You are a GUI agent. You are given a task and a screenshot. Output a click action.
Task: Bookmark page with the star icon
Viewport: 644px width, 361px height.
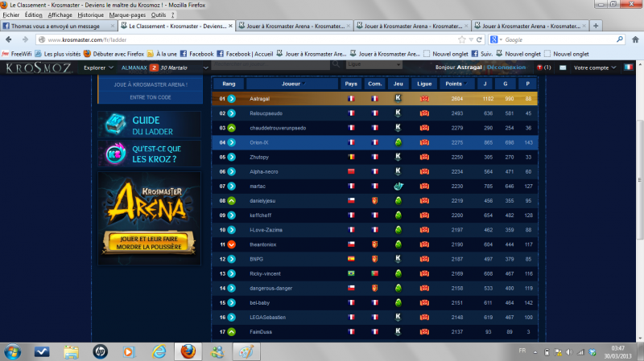(x=461, y=39)
